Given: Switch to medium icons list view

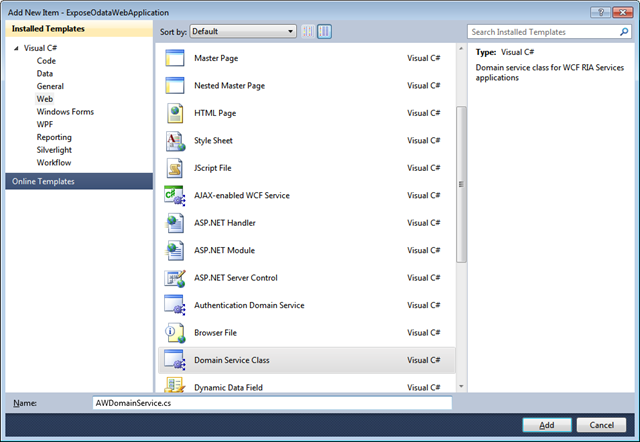Looking at the screenshot, I should [324, 31].
